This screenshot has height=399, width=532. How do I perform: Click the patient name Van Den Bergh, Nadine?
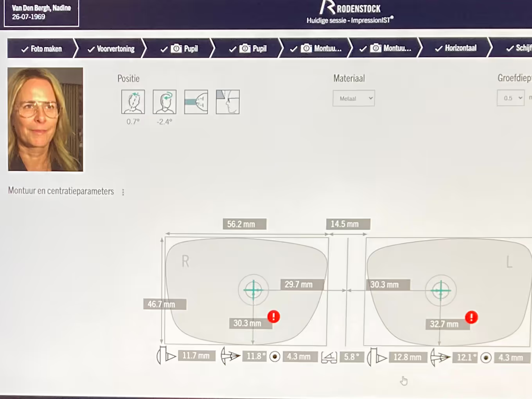[41, 8]
